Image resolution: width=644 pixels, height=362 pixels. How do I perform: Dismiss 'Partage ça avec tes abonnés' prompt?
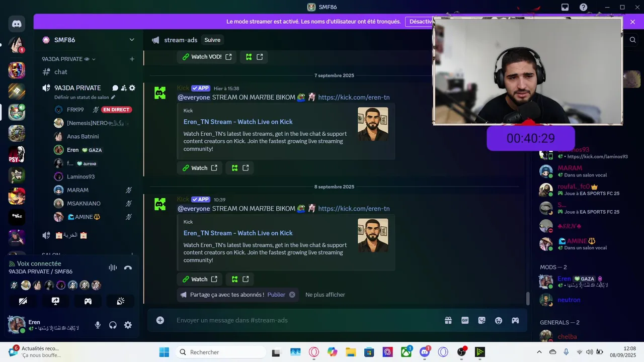[x=292, y=295]
